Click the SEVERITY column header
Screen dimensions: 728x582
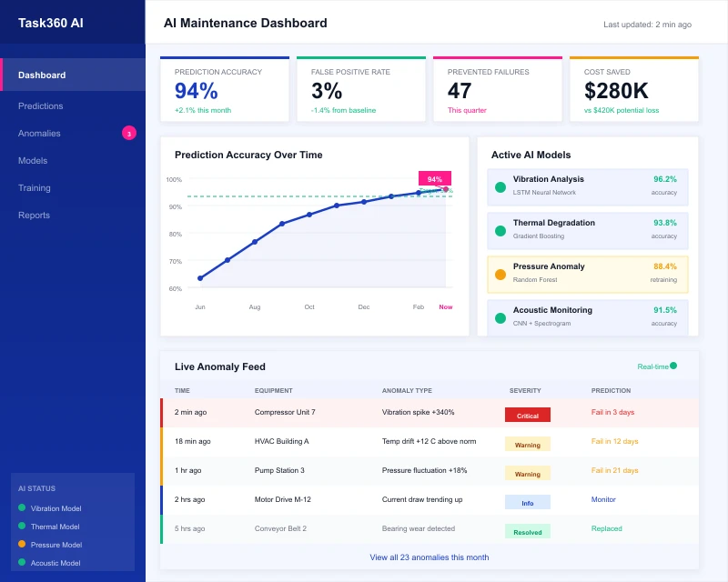525,390
